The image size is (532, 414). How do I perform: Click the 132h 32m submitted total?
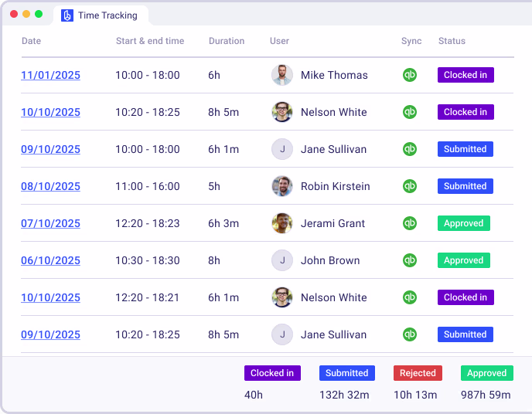coord(344,395)
